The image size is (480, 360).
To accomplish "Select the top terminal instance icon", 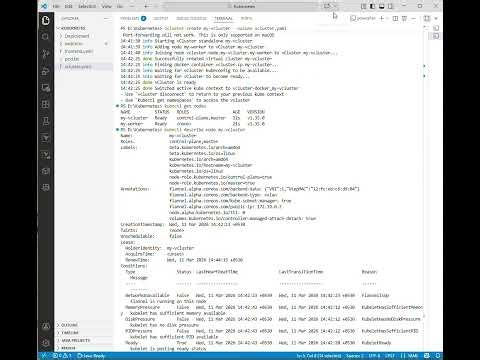I will click(436, 28).
